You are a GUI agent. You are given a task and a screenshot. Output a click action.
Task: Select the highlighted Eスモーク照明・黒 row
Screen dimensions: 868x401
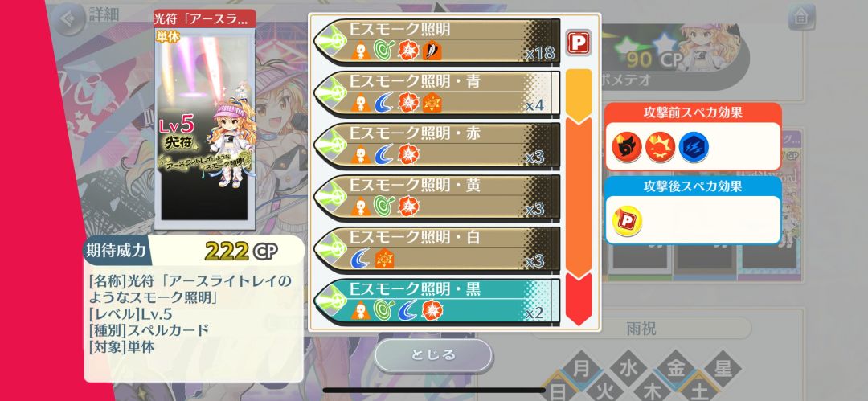pyautogui.click(x=436, y=301)
